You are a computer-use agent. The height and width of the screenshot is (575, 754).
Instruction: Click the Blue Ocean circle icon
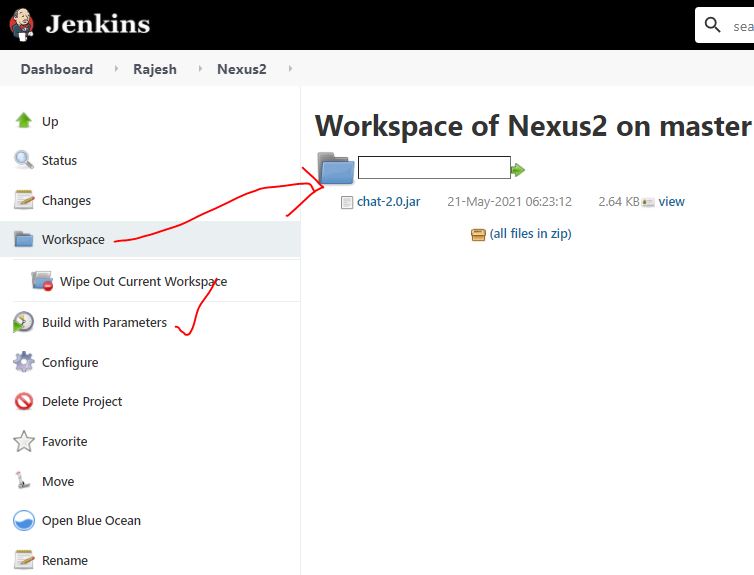[x=24, y=520]
